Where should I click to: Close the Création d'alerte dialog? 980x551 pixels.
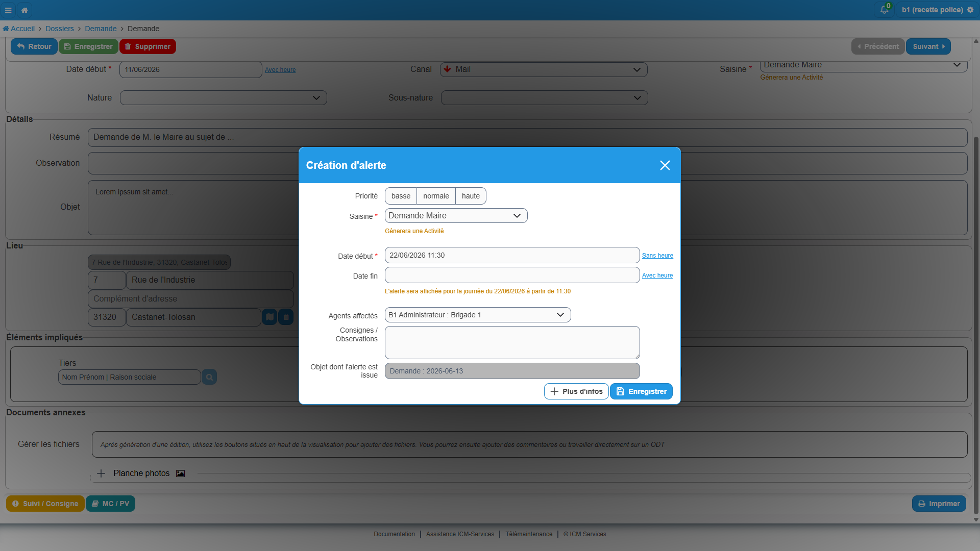click(x=665, y=165)
